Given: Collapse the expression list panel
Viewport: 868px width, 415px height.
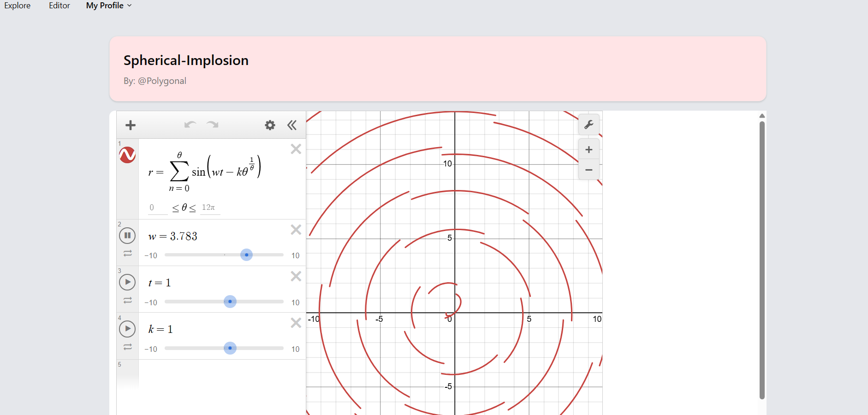Looking at the screenshot, I should (292, 125).
